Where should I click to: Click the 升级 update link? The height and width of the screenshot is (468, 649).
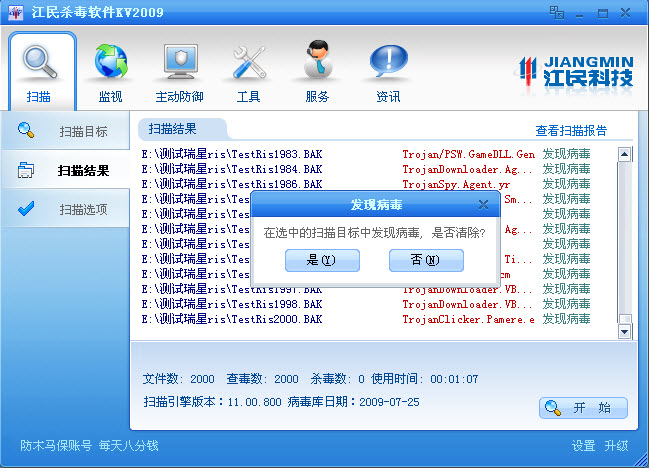[x=616, y=446]
